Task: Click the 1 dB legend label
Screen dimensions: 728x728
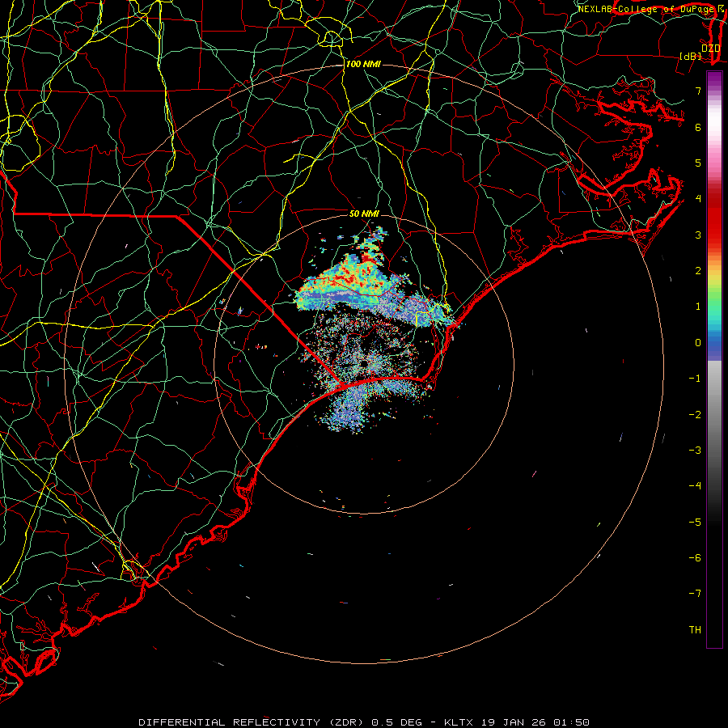Action: click(x=698, y=307)
